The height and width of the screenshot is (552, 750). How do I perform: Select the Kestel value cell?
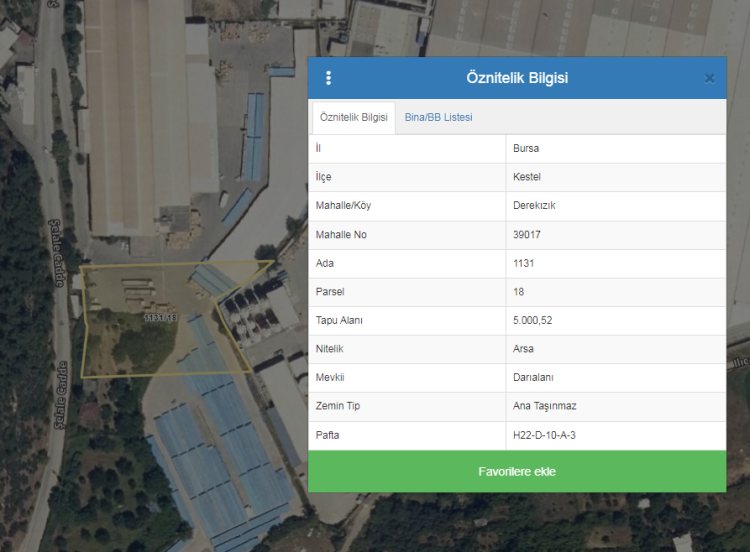pyautogui.click(x=527, y=177)
